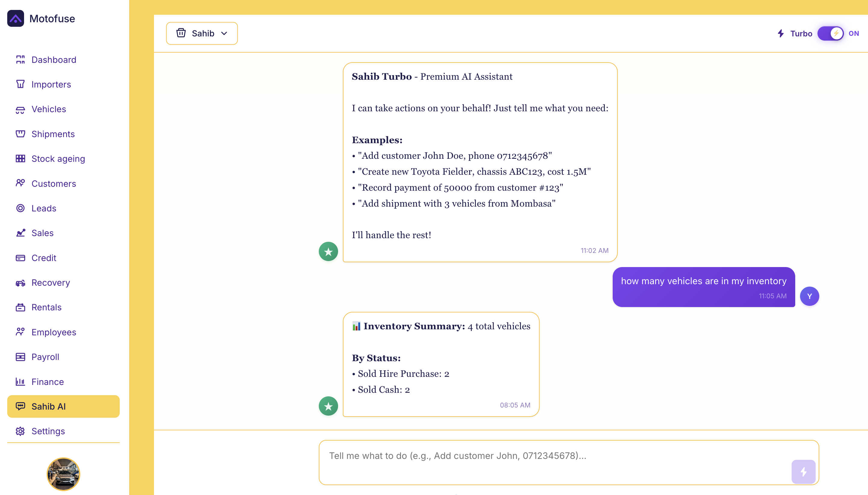Viewport: 868px width, 495px height.
Task: Click the 'Inventory Summary:' heading text
Action: [x=414, y=326]
